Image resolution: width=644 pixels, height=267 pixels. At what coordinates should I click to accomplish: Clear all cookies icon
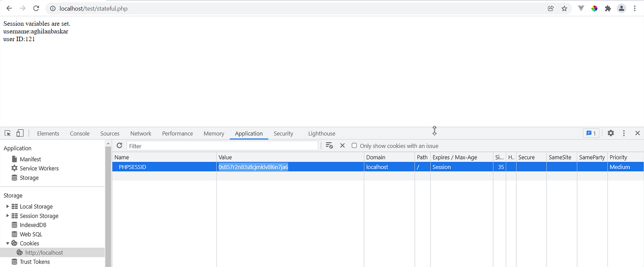(x=329, y=146)
